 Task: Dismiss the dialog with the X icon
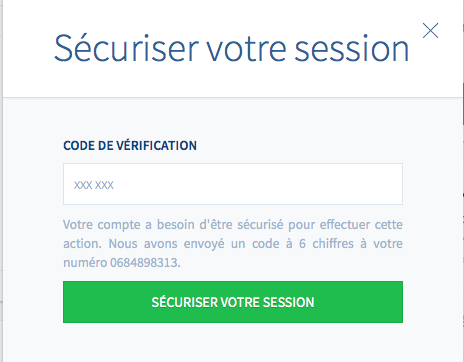coord(430,30)
